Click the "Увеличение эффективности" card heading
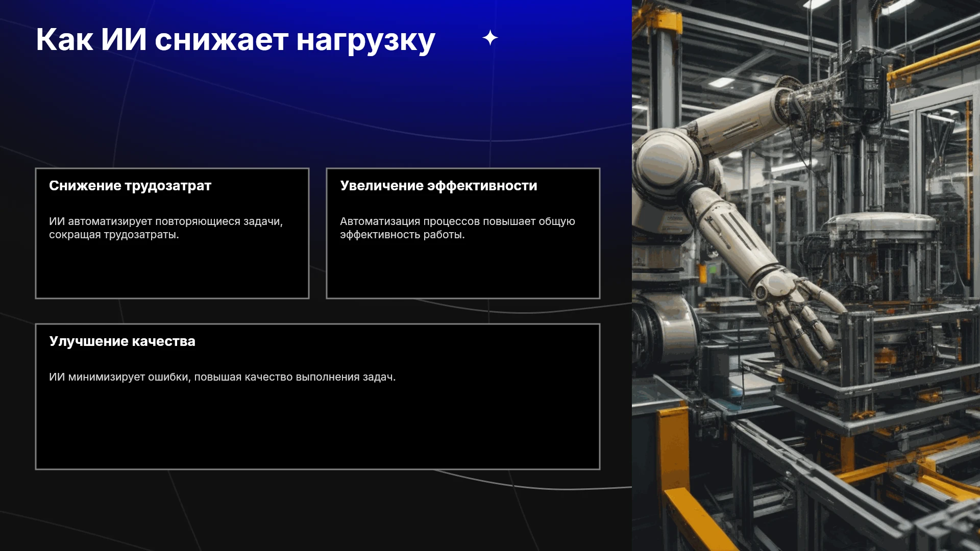The width and height of the screenshot is (980, 551). (x=438, y=186)
